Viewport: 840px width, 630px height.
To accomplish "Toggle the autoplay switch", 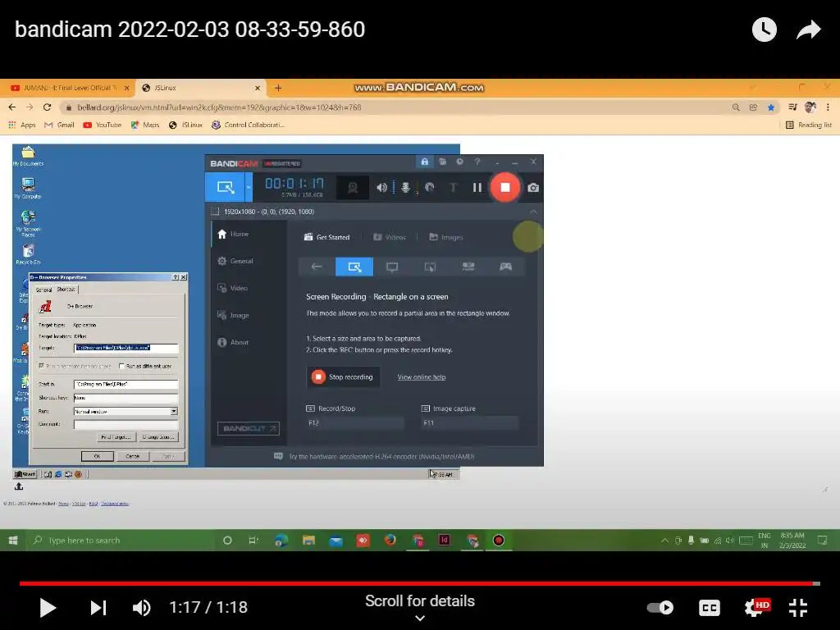I will (x=660, y=608).
